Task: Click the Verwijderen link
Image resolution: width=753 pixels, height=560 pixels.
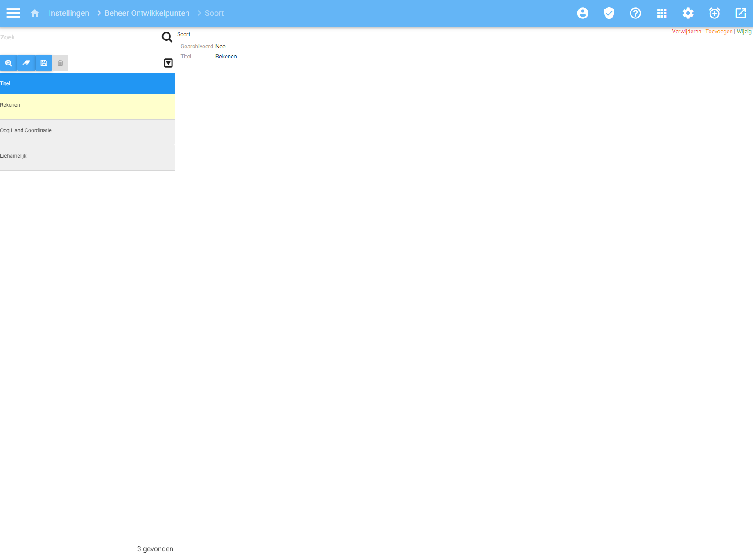Action: pyautogui.click(x=686, y=32)
